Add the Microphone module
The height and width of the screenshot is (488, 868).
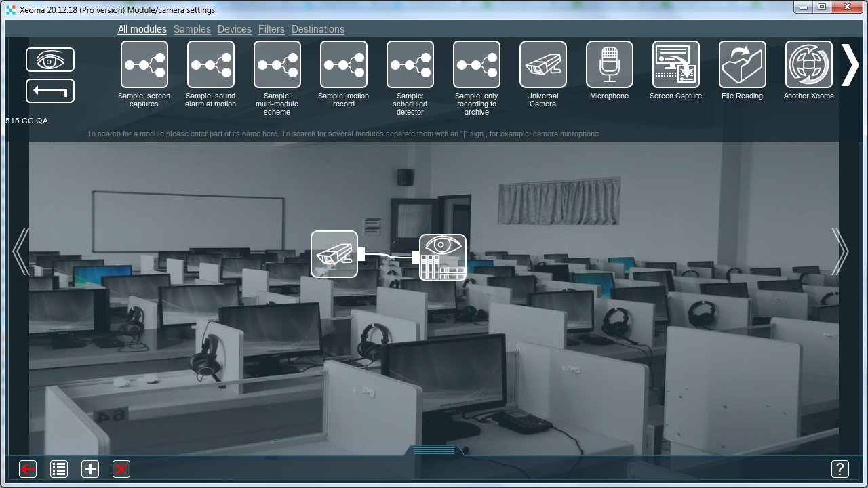point(609,65)
